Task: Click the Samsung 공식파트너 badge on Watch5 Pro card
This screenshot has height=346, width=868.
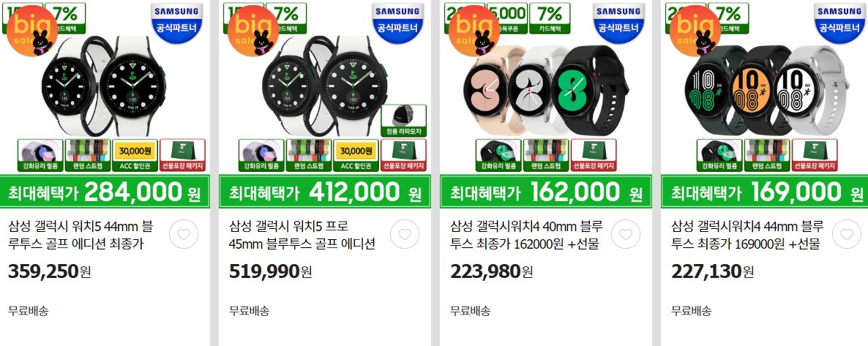Action: (x=397, y=22)
